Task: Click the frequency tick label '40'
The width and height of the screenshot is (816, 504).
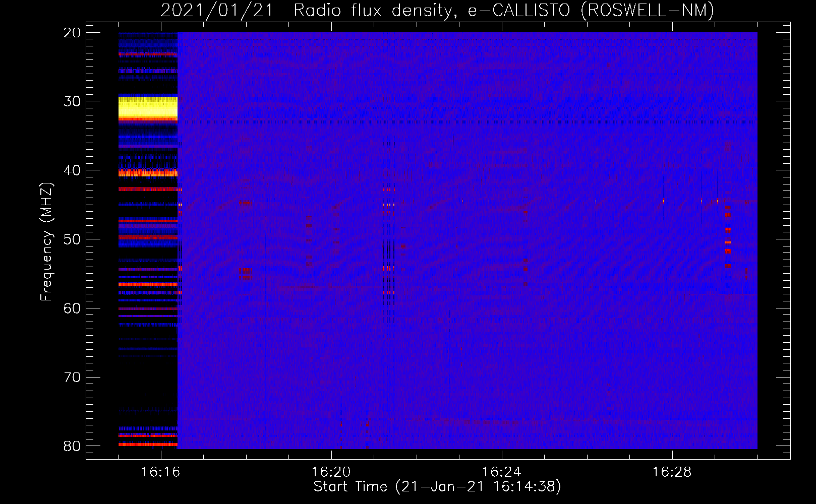Action: (x=72, y=170)
